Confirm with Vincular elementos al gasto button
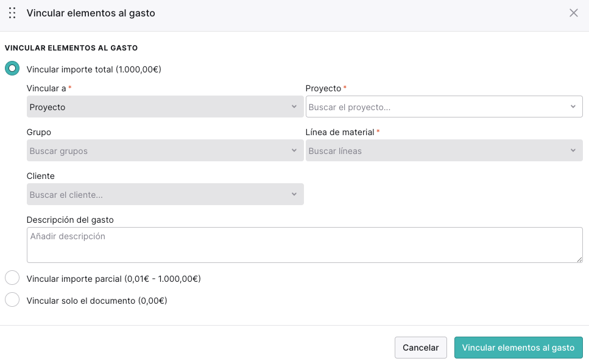The width and height of the screenshot is (589, 364). (x=518, y=348)
